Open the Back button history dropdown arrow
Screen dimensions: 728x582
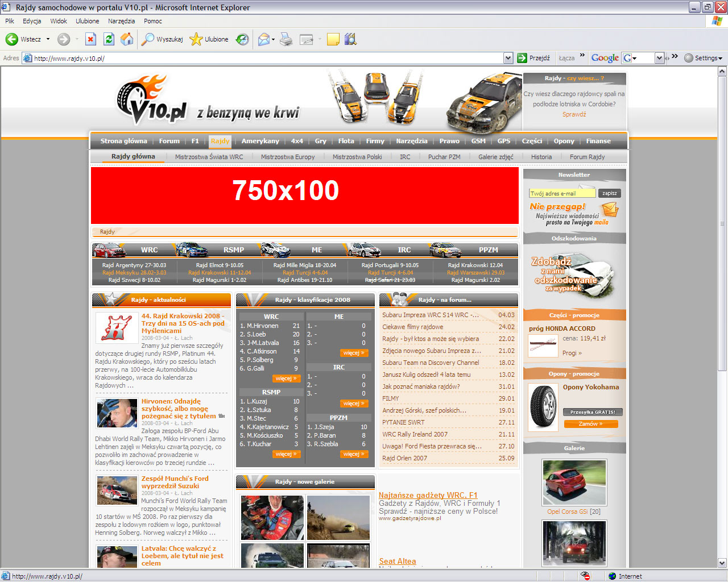point(48,39)
